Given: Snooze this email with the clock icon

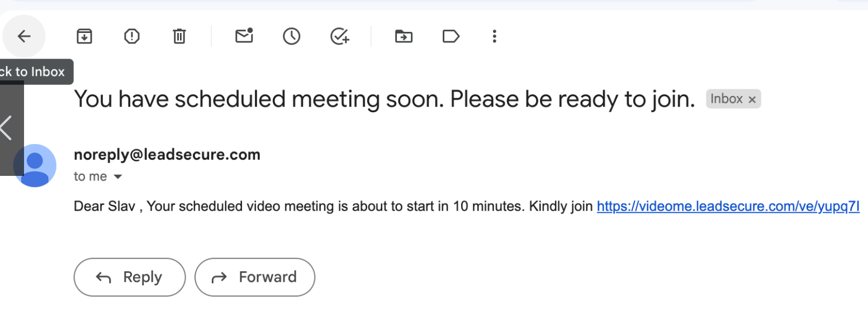Looking at the screenshot, I should [291, 37].
